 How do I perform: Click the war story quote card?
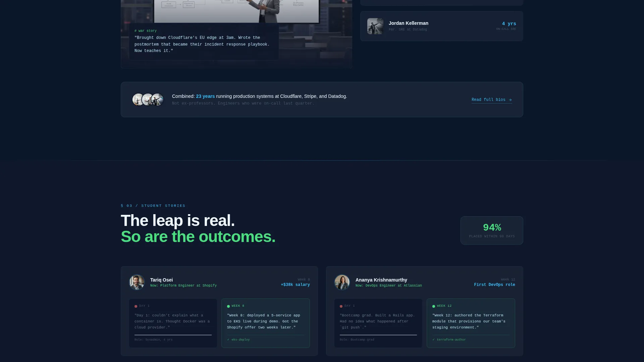click(x=204, y=41)
